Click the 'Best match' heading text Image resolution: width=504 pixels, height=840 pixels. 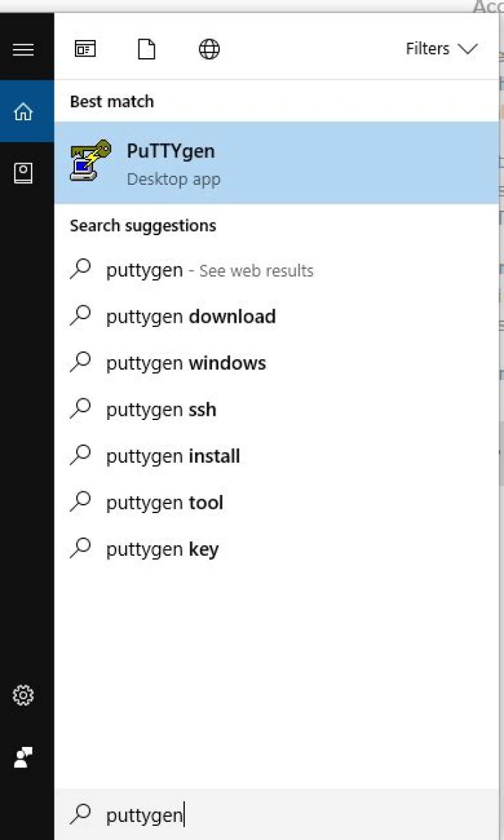coord(112,101)
